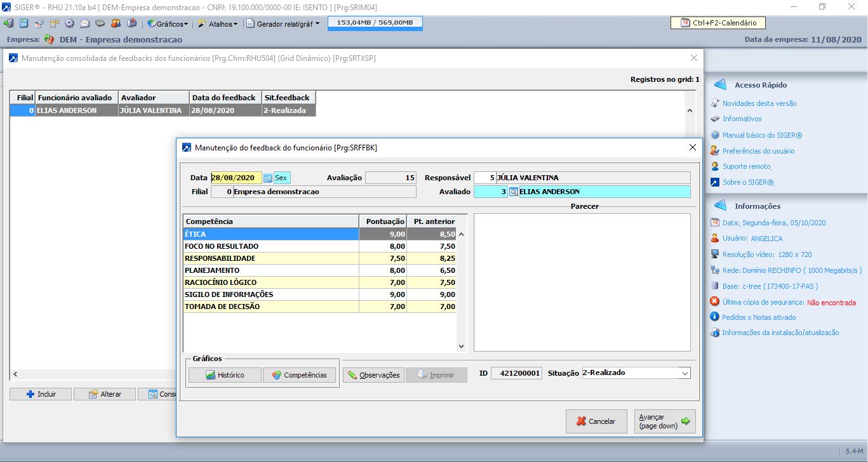The height and width of the screenshot is (462, 868).
Task: Click the calculator icon in the toolbar
Action: point(23,23)
